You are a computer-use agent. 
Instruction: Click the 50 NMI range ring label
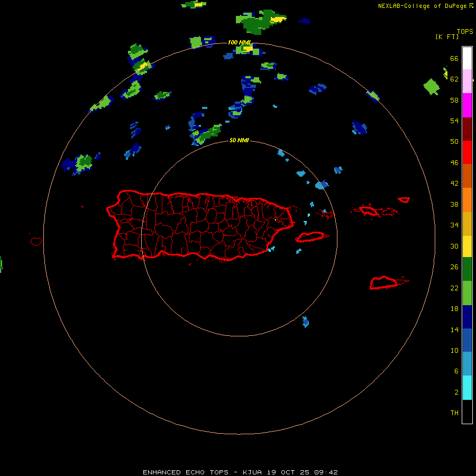pos(239,140)
